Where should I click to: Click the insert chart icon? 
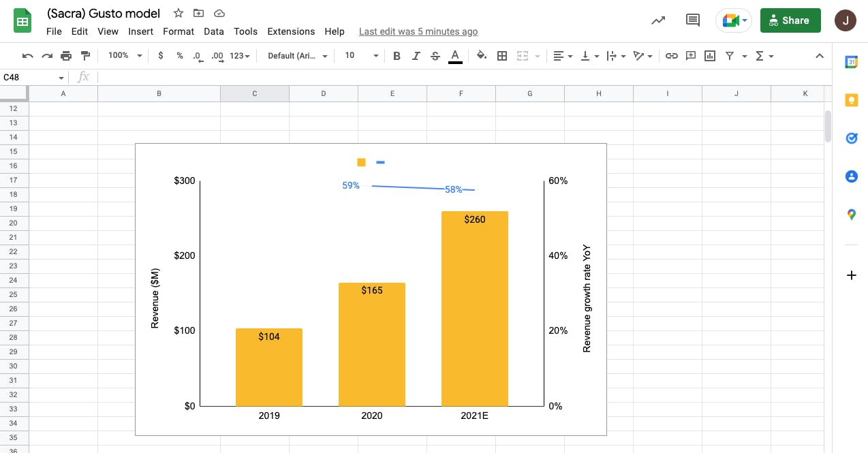click(x=710, y=56)
